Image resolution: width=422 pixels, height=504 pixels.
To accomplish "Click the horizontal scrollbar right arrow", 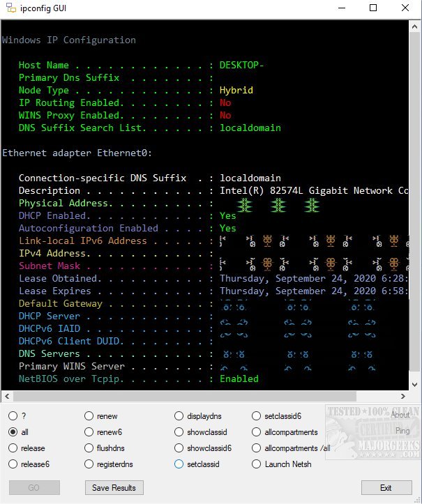I will point(402,397).
